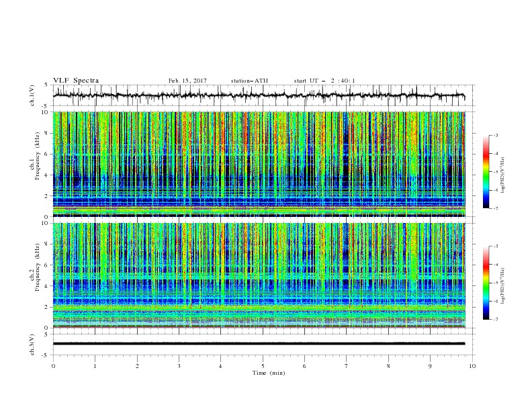
Task: Click the time axis tick label '0'
Action: point(53,366)
